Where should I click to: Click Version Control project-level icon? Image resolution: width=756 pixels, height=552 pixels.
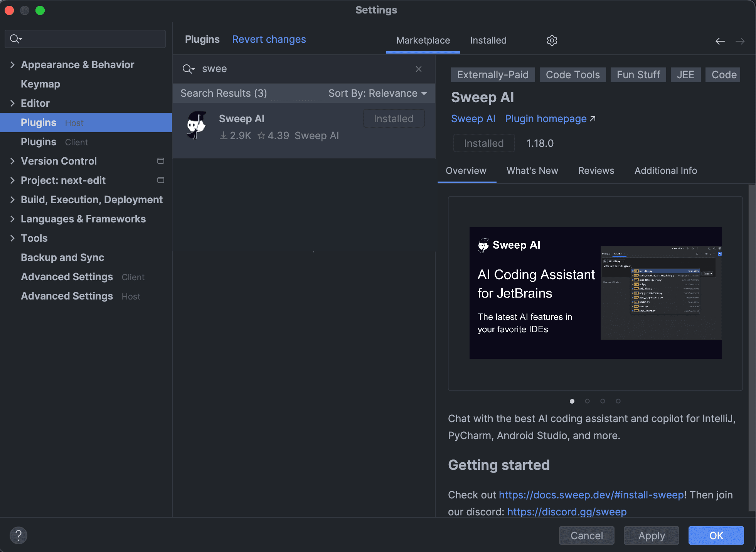[161, 161]
